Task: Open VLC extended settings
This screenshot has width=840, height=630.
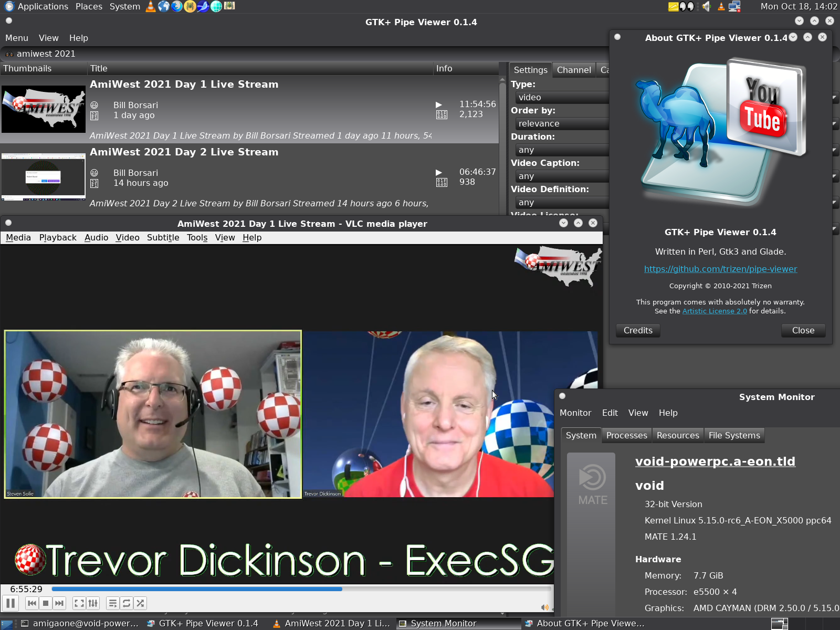Action: (x=93, y=603)
